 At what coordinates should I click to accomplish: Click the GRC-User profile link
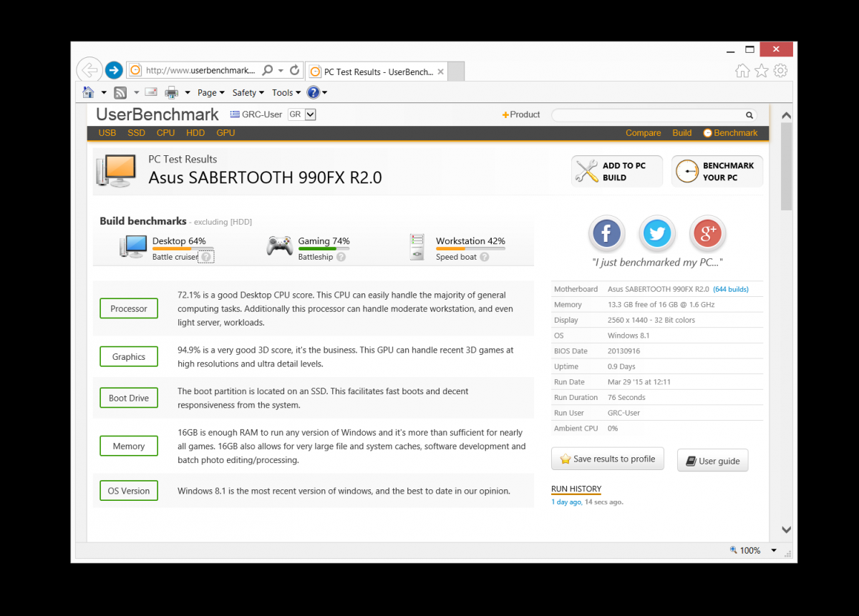(256, 114)
